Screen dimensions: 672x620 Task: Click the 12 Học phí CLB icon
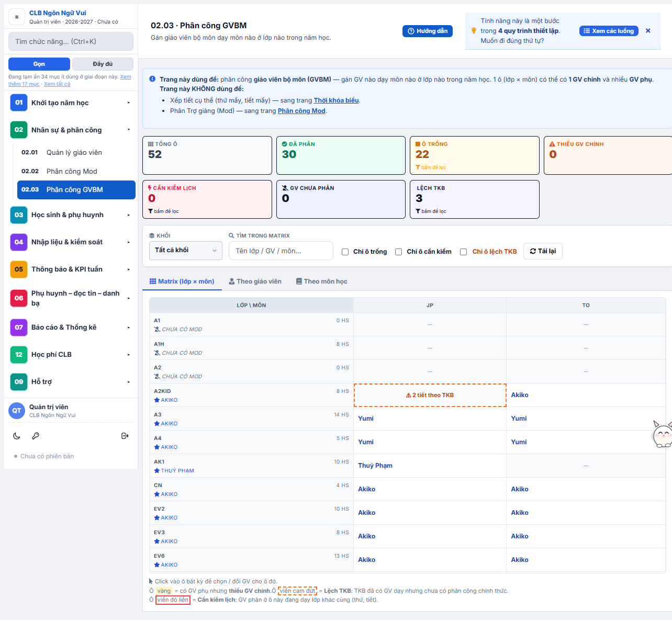19,355
